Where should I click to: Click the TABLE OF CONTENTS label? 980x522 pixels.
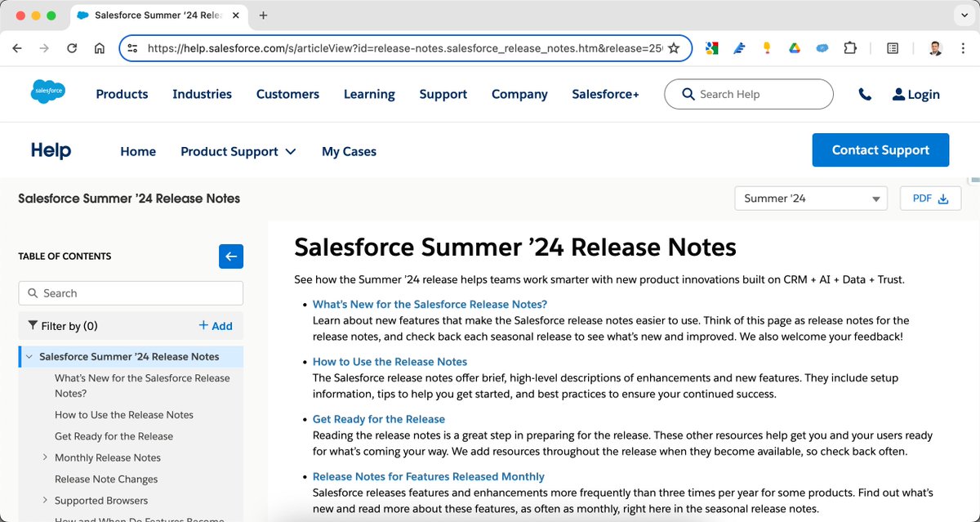pyautogui.click(x=65, y=257)
